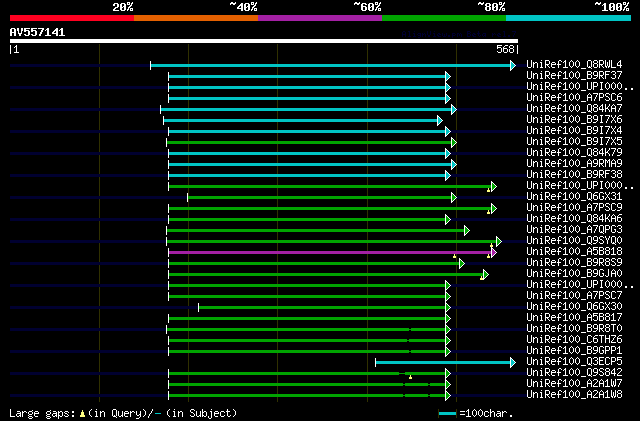Viewport: 640px width, 421px height.
Task: Open the UniRef100_Q84K79 hit label
Action: 574,152
